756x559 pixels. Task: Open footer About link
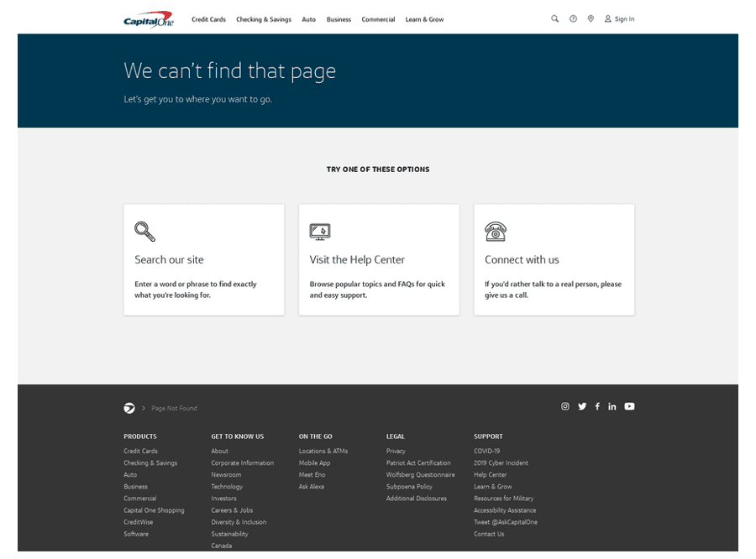coord(220,451)
